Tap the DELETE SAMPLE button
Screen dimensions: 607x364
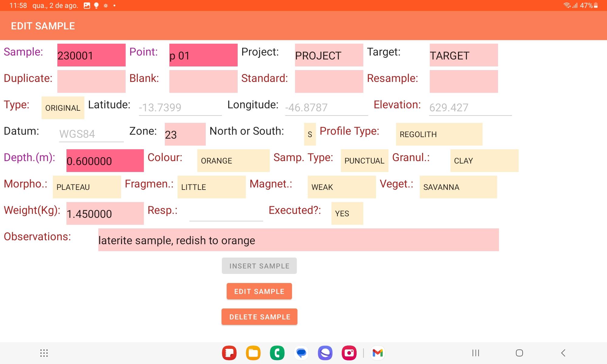tap(259, 317)
